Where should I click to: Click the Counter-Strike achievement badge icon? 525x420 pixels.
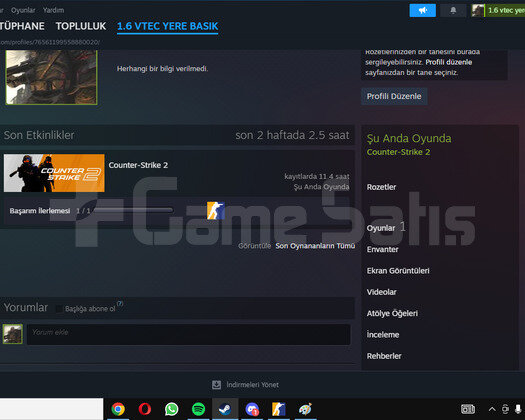point(215,211)
